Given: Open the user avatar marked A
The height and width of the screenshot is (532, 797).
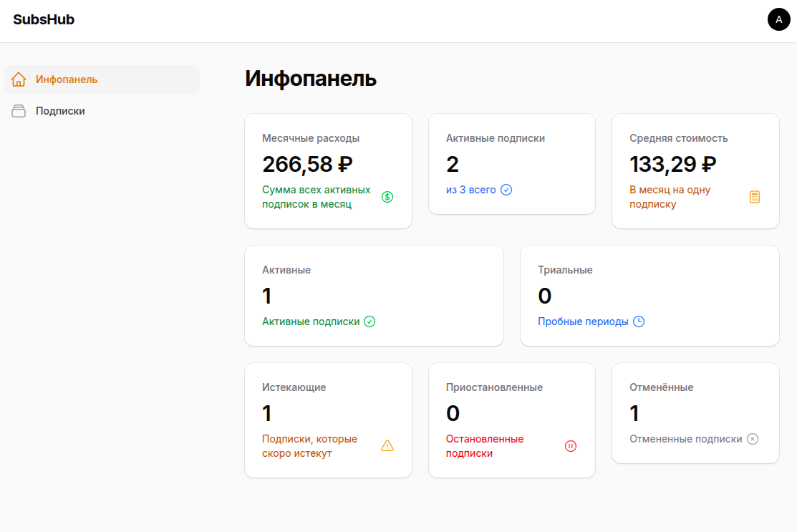Looking at the screenshot, I should (778, 19).
